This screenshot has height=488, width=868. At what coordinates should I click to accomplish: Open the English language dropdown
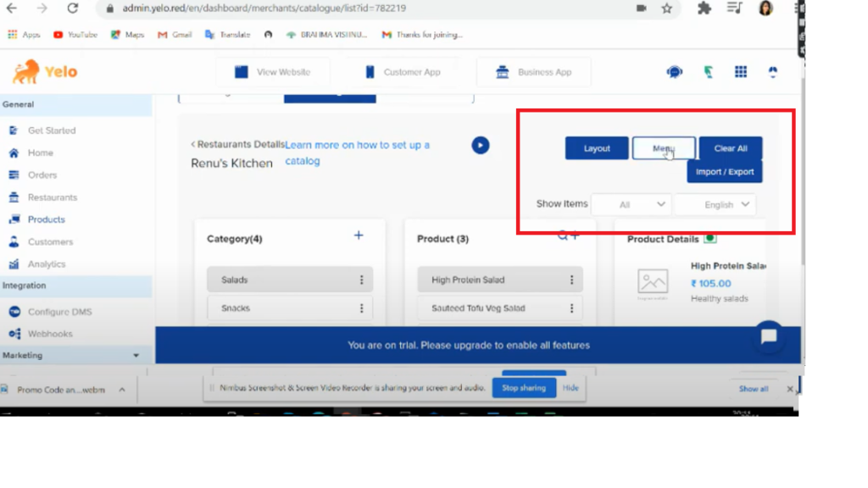click(715, 204)
